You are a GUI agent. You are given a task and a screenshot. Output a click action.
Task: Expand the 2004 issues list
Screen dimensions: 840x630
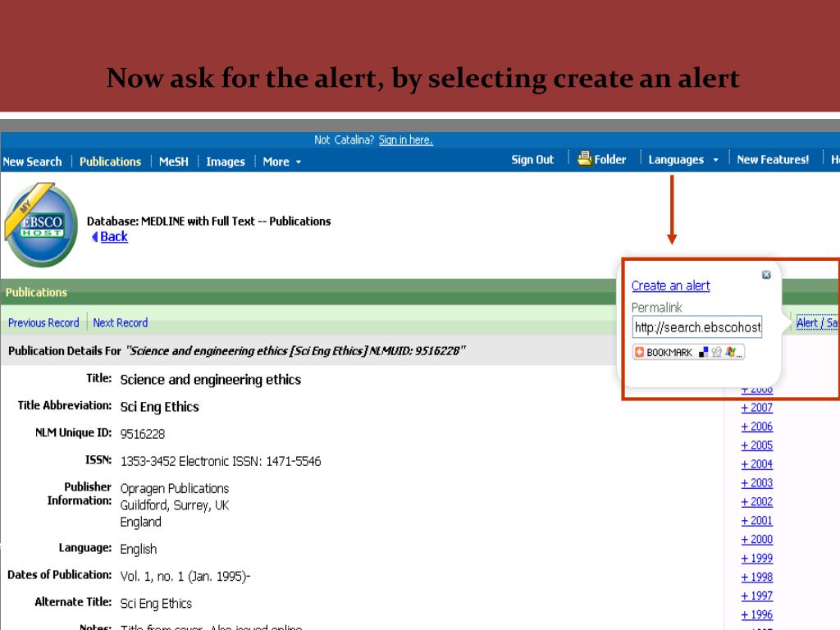[756, 464]
